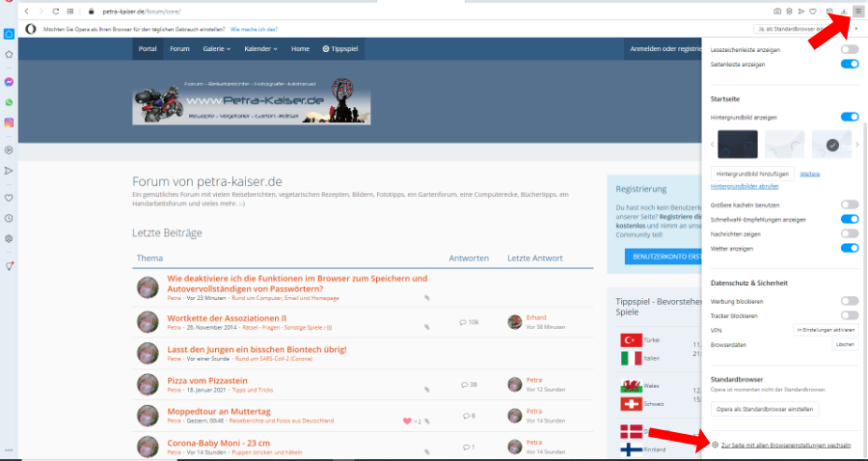
Task: Expand the Kalender dropdown menu
Action: [x=260, y=48]
